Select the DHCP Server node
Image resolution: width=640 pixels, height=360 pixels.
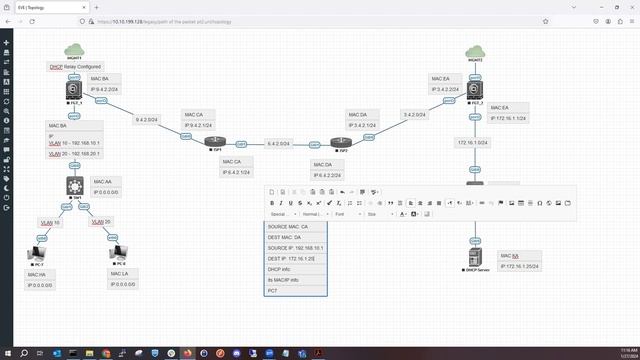(475, 257)
